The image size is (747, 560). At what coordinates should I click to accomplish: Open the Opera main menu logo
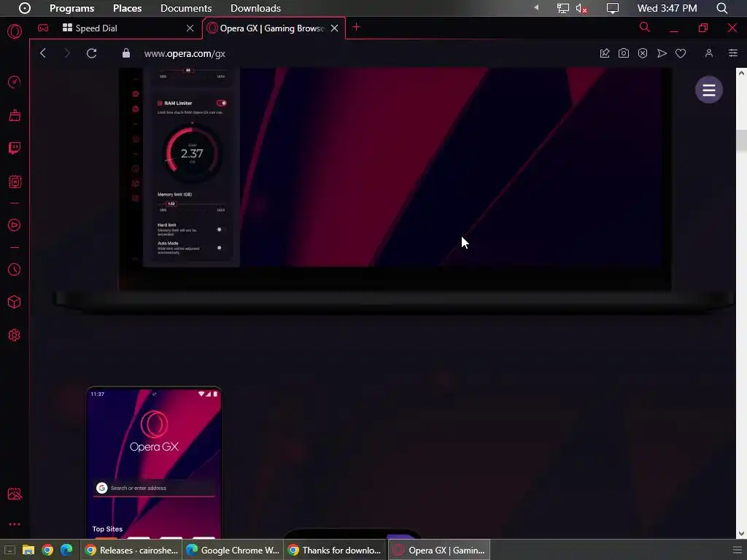[15, 31]
